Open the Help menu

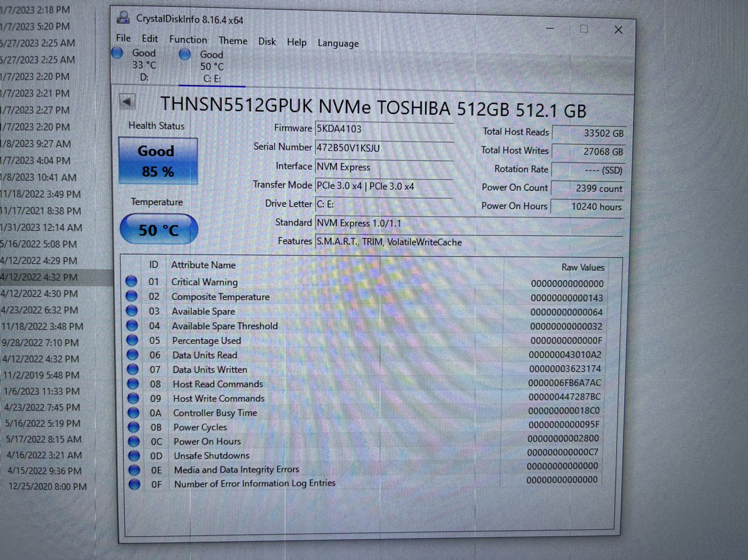tap(297, 42)
